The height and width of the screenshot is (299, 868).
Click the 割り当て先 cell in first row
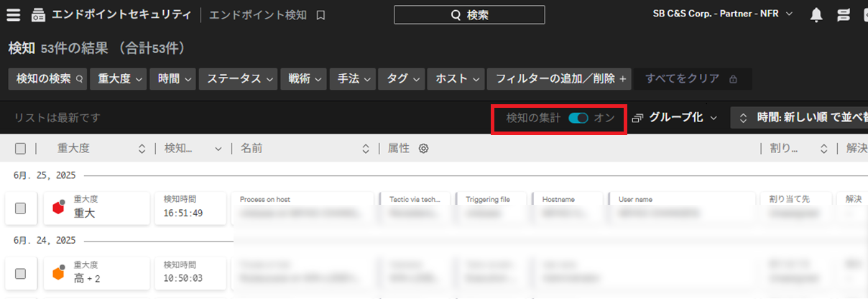pos(797,208)
